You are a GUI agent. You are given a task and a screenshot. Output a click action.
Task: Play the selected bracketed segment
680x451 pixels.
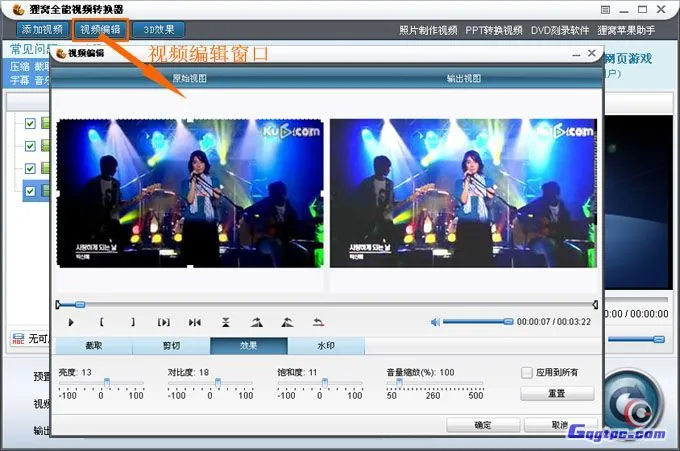(x=163, y=322)
